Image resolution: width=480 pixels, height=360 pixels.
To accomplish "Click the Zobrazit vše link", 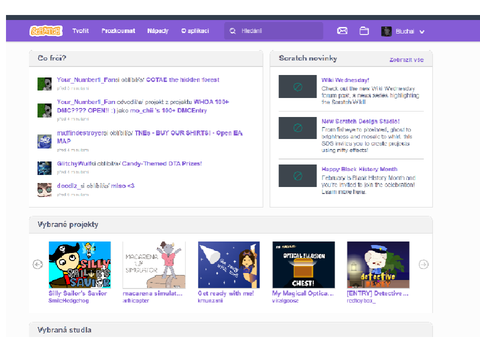I will 407,60.
